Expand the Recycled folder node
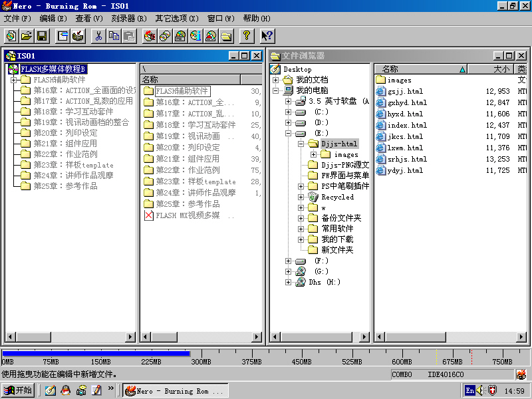Viewport: 532px width, 399px height. pyautogui.click(x=301, y=197)
